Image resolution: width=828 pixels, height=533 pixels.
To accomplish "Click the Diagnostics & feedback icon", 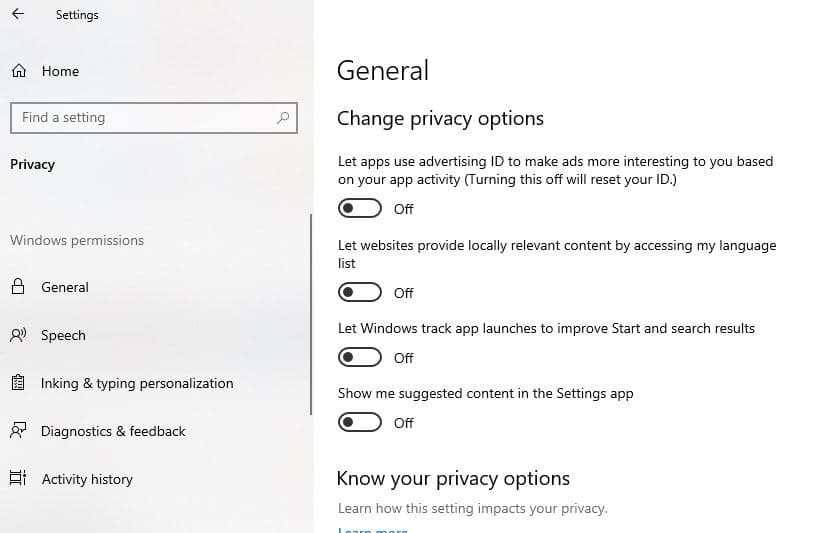I will click(x=18, y=431).
